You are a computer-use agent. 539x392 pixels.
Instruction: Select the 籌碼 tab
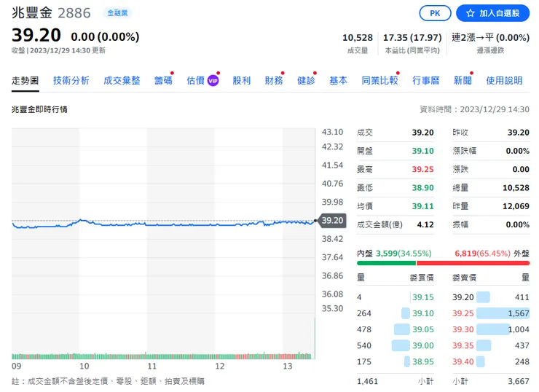(x=163, y=81)
